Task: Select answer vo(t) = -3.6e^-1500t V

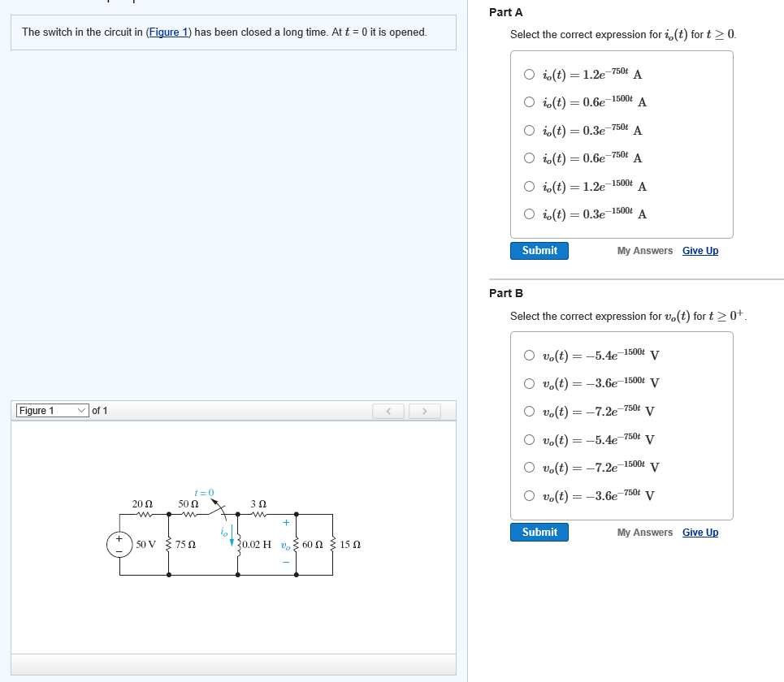Action: pos(530,382)
